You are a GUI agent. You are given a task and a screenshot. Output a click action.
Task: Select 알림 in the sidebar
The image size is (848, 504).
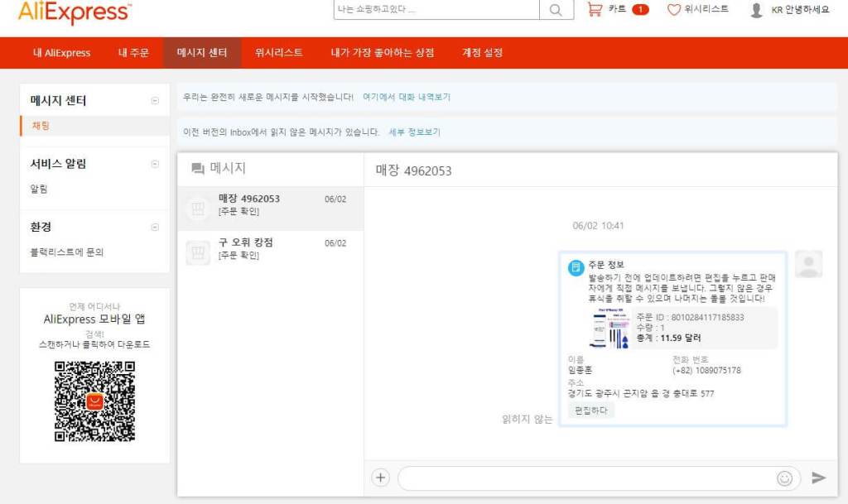pos(38,189)
